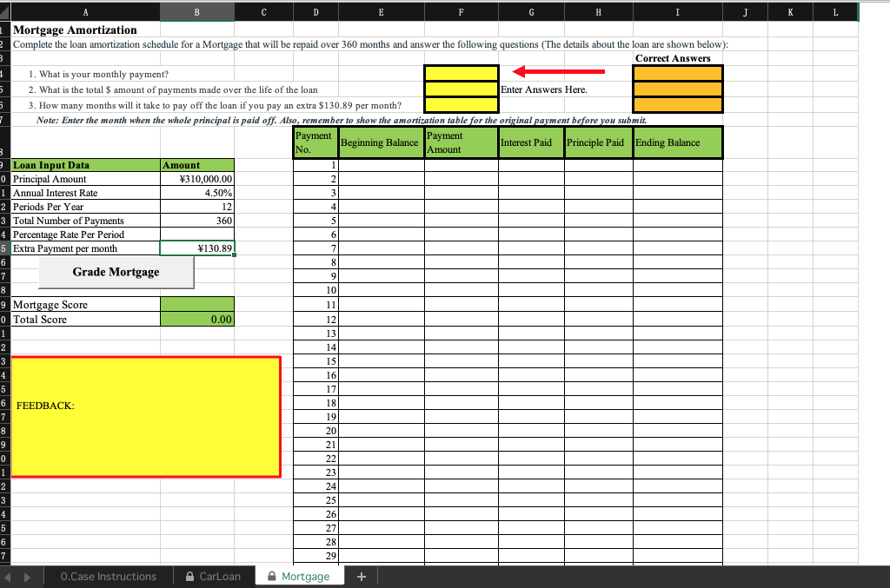
Task: Click the lock icon on the CarLoan tab
Action: (189, 576)
